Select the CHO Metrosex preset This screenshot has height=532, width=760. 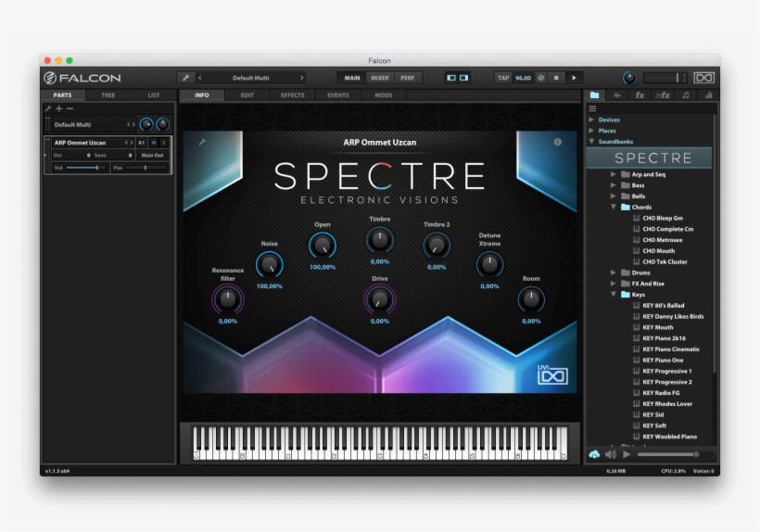point(662,240)
